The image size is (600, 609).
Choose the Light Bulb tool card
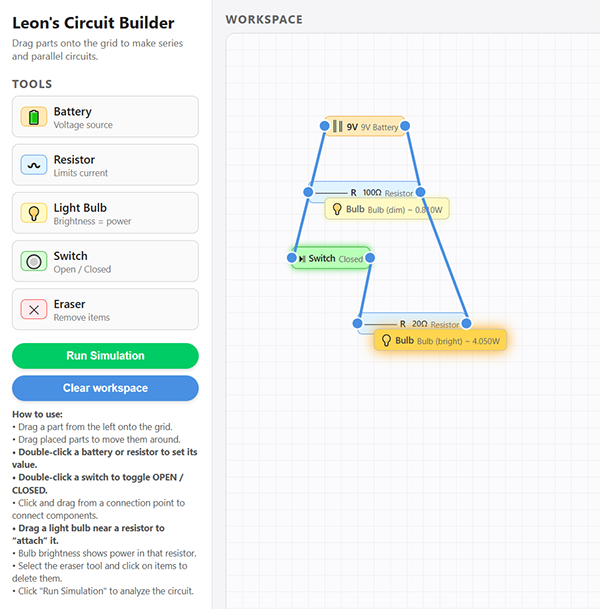pos(105,213)
